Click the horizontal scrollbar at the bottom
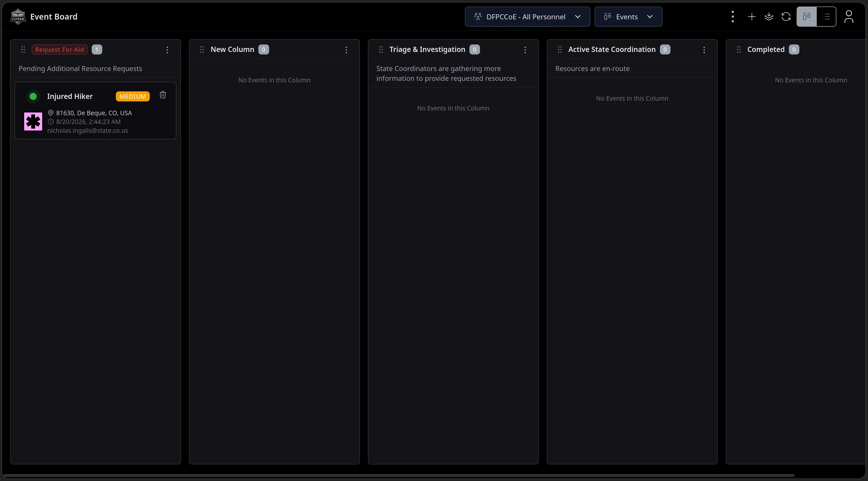The image size is (868, 481). (399, 475)
